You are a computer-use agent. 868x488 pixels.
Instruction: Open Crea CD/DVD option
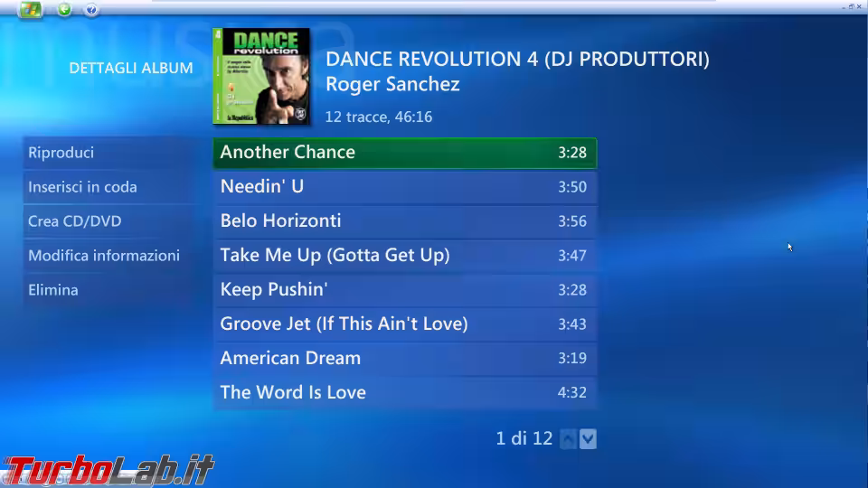click(x=110, y=221)
